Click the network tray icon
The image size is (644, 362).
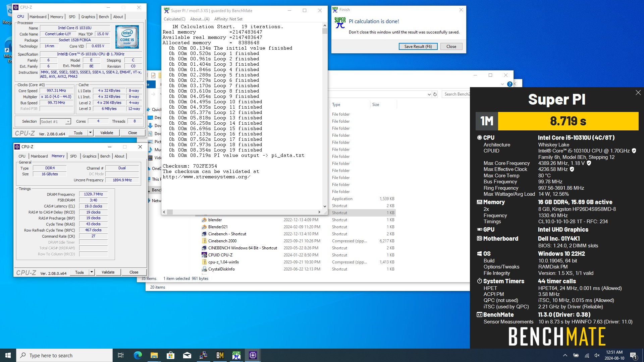[587, 355]
